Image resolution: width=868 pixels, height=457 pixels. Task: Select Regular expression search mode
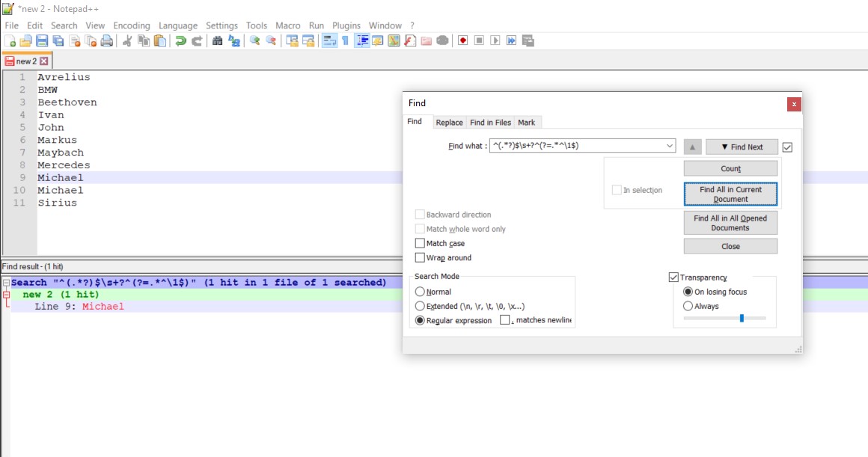click(420, 320)
